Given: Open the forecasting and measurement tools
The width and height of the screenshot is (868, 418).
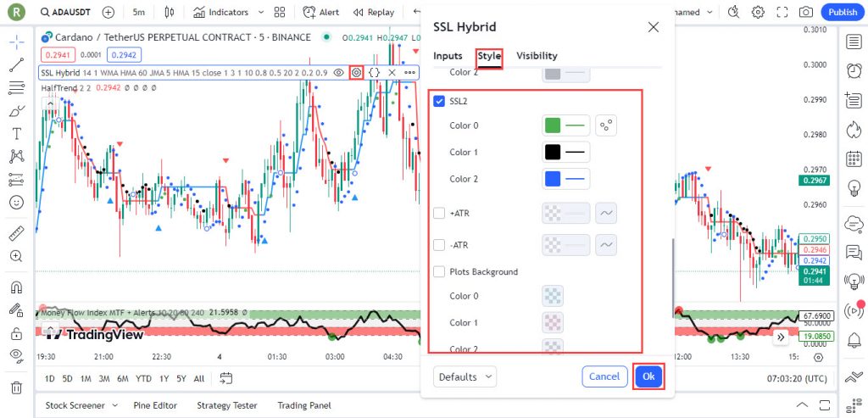Looking at the screenshot, I should [x=17, y=180].
